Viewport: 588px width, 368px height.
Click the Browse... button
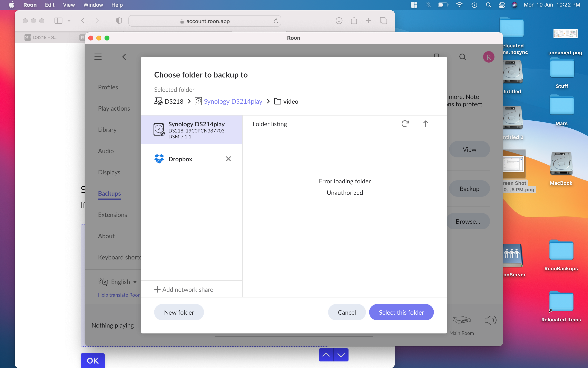coord(468,221)
